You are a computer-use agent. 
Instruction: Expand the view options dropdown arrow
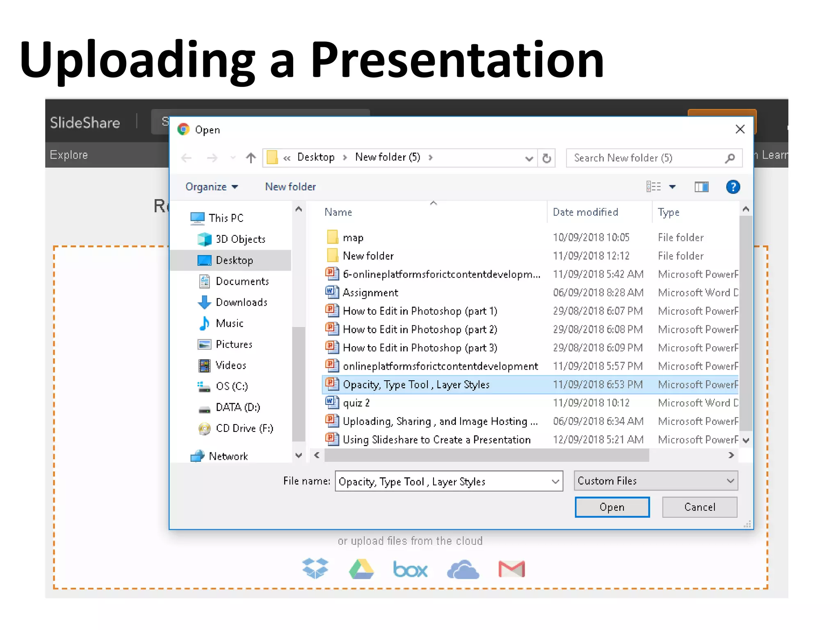pos(672,187)
